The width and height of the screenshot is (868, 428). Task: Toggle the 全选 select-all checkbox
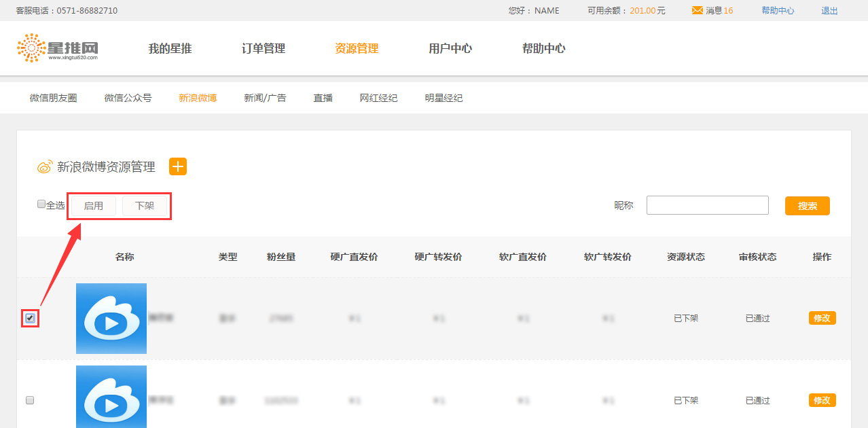tap(41, 204)
